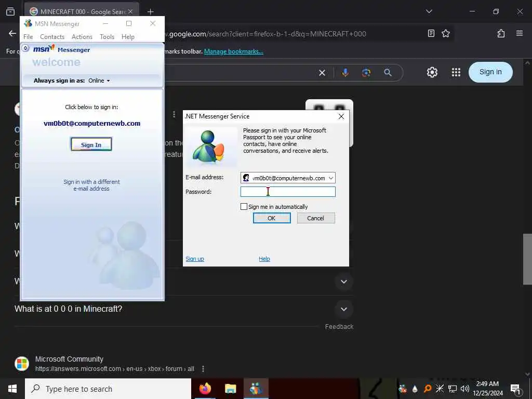Screen dimensions: 532x399
Task: Open MSN Messenger Actions menu
Action: [82, 37]
